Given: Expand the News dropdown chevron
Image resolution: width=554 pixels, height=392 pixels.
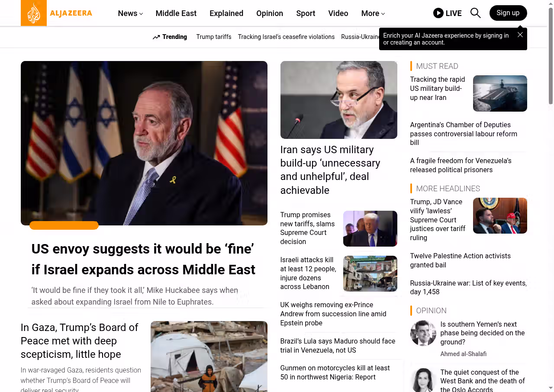Looking at the screenshot, I should (x=141, y=14).
